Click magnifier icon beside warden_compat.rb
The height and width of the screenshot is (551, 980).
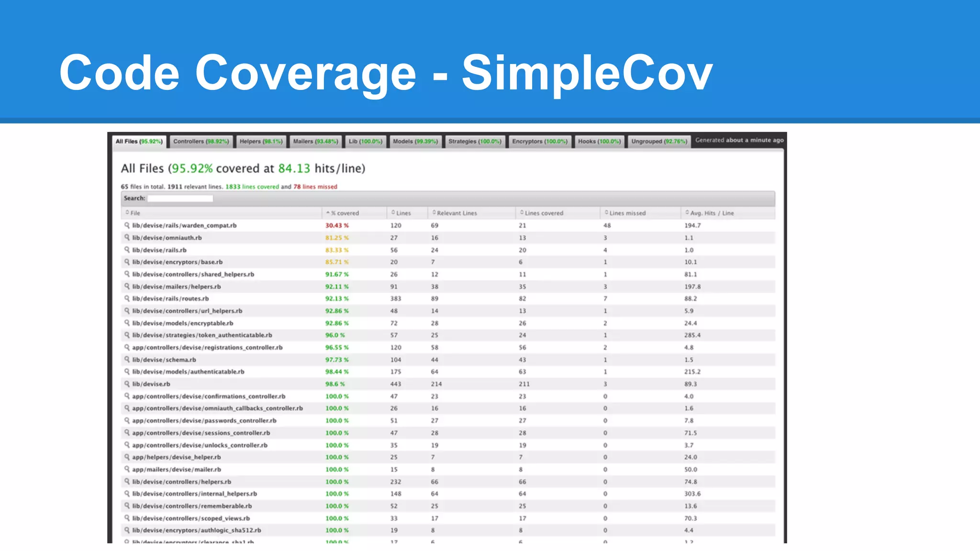coord(127,225)
